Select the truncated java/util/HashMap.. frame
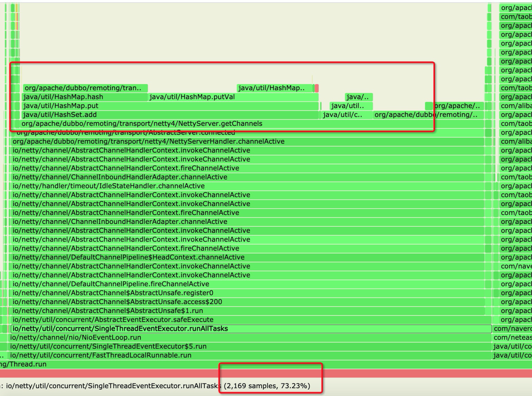Screen dimensions: 532x396 [x=275, y=88]
